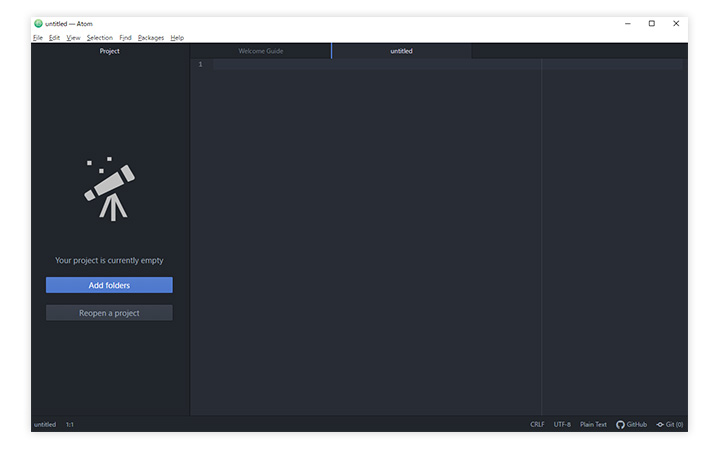Switch to the Welcome Guide tab
720x450 pixels.
pyautogui.click(x=260, y=51)
